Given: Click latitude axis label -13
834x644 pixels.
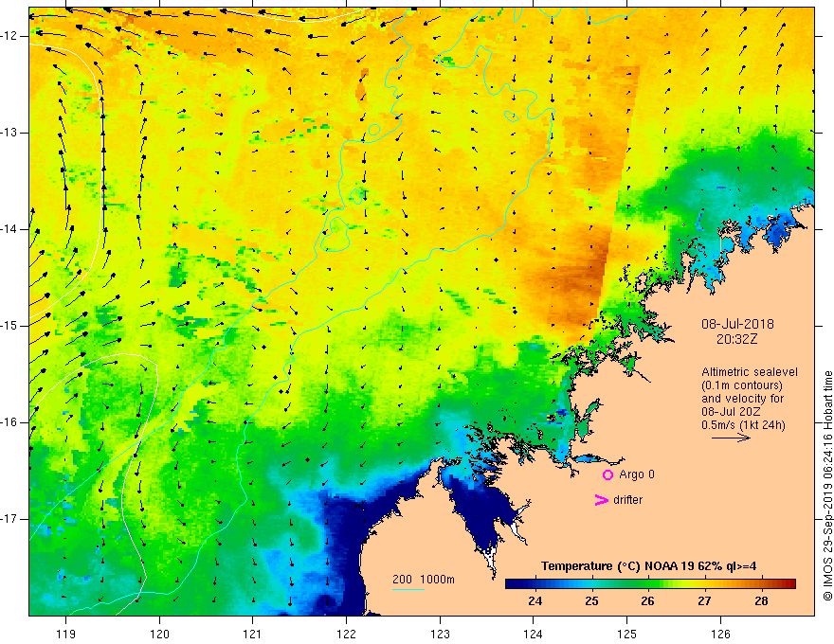Looking at the screenshot, I should pos(9,133).
